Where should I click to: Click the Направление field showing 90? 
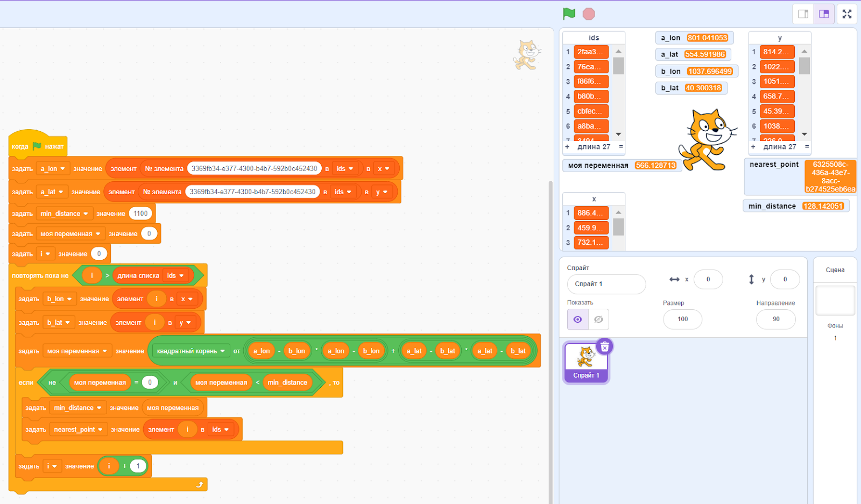tap(776, 319)
